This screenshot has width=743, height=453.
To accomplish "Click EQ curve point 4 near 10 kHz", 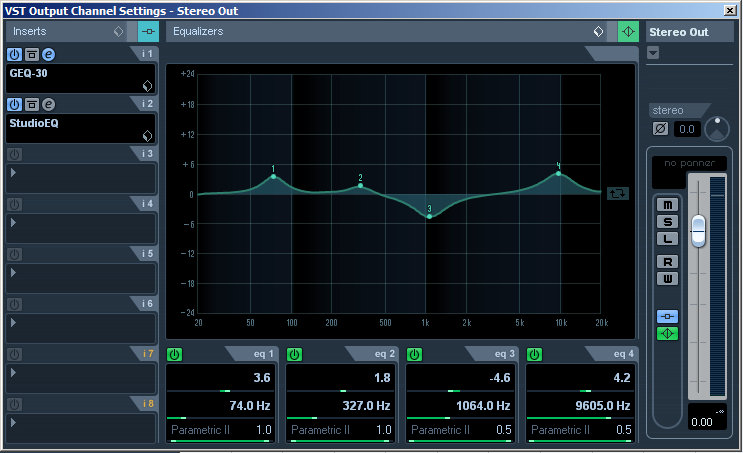I will 559,173.
